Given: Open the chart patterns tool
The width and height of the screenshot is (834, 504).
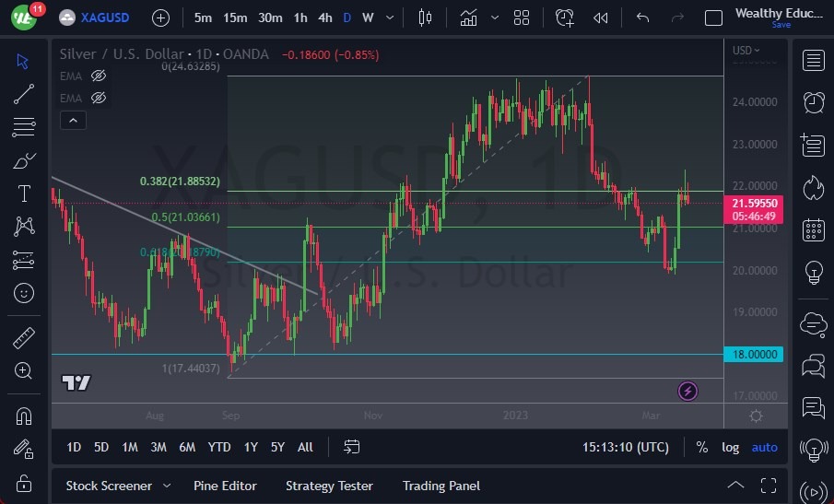Looking at the screenshot, I should point(24,227).
